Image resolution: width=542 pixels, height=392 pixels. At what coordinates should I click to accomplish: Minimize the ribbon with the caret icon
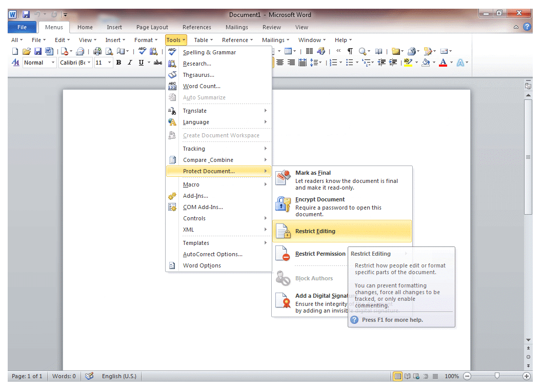coord(516,27)
